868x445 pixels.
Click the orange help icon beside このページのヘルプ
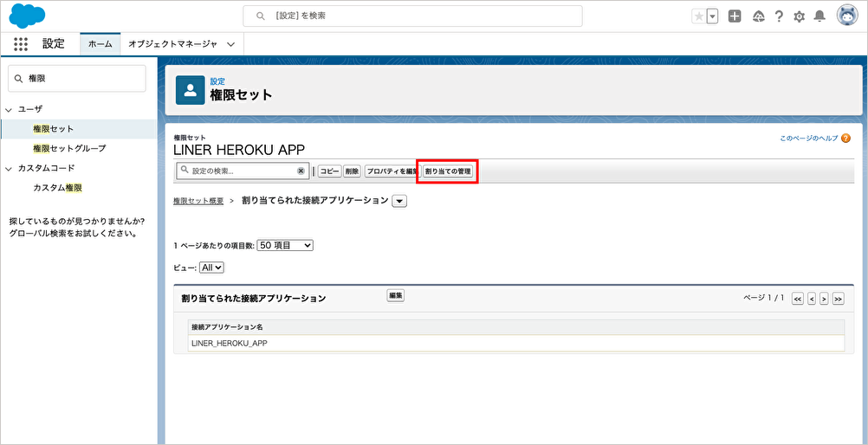845,139
